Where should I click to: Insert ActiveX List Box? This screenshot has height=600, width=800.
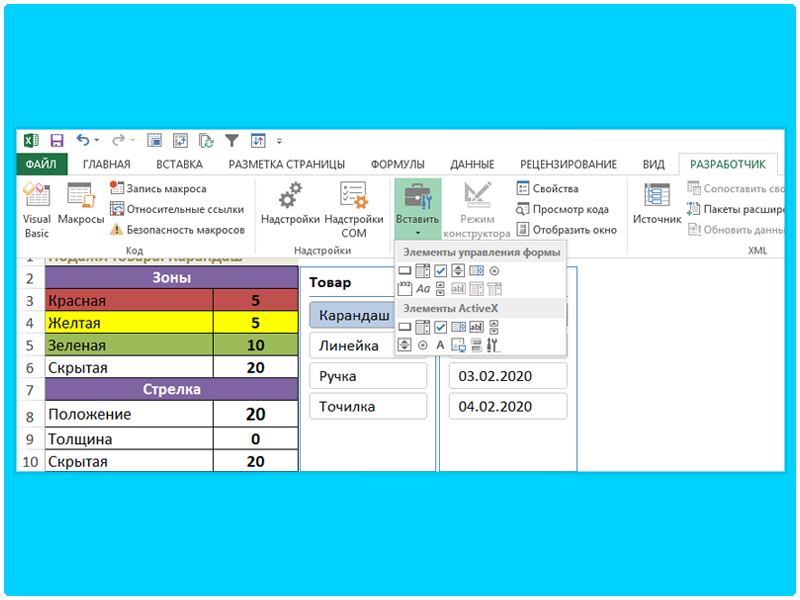[458, 327]
